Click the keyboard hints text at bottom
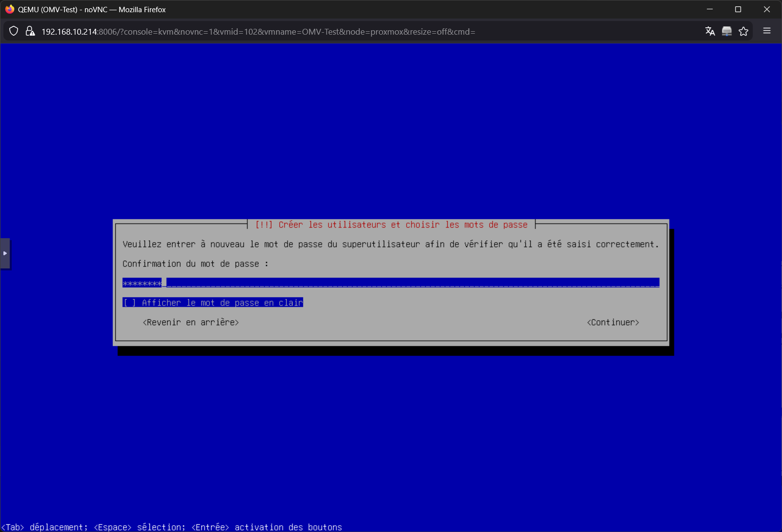This screenshot has width=782, height=532. pyautogui.click(x=171, y=527)
